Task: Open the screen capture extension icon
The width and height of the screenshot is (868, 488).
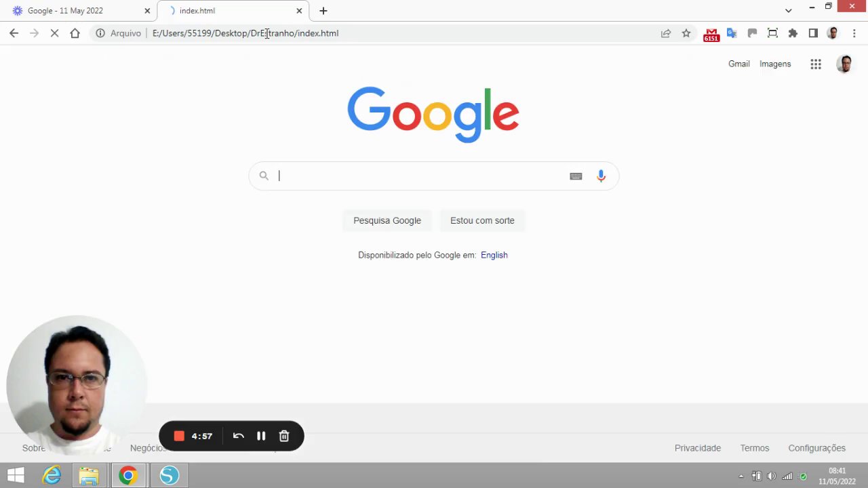Action: click(772, 33)
